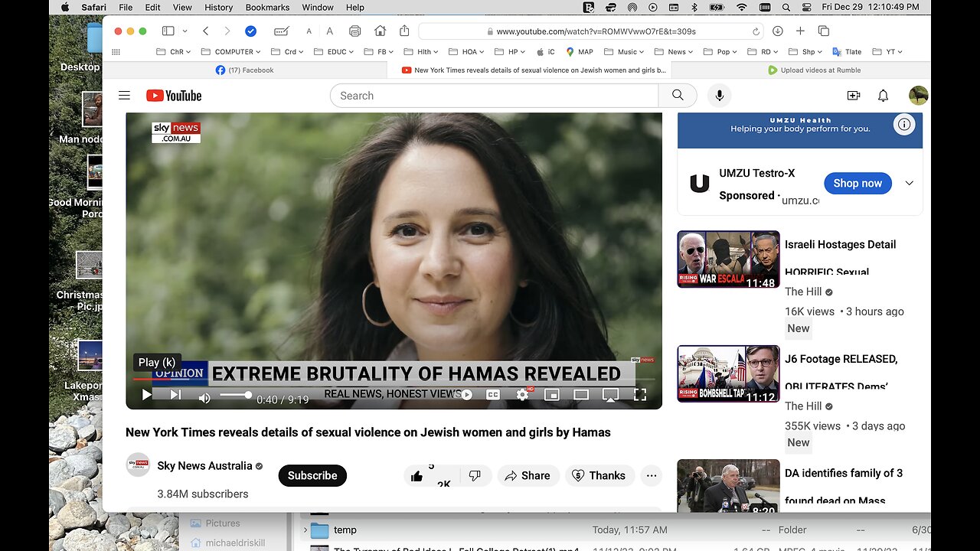Click the YouTube address bar
The width and height of the screenshot is (980, 551).
[591, 31]
